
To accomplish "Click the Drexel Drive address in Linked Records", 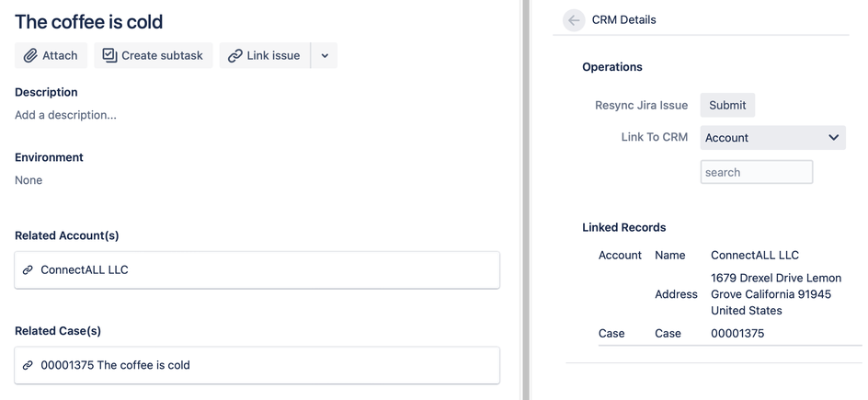I will click(x=775, y=294).
